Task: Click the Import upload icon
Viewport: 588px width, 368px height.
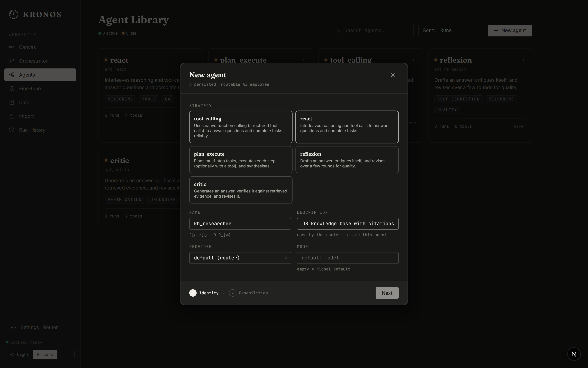Action: [12, 116]
